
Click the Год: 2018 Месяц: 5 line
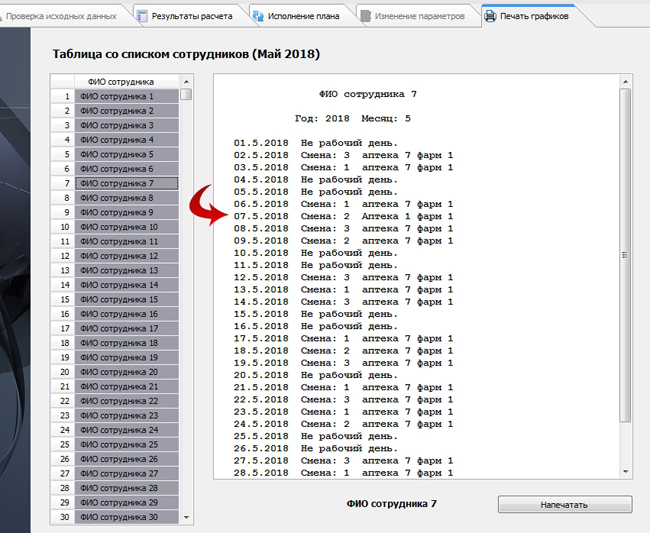click(x=352, y=119)
